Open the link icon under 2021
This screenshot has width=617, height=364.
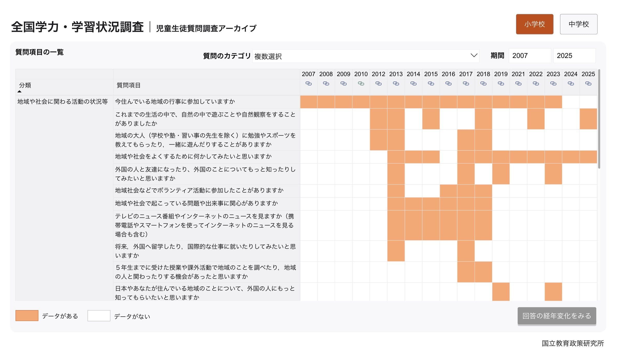[518, 84]
